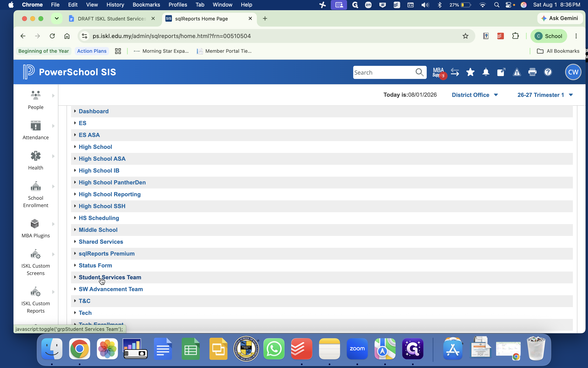Click the open-in-new-window icon in header

(x=501, y=72)
